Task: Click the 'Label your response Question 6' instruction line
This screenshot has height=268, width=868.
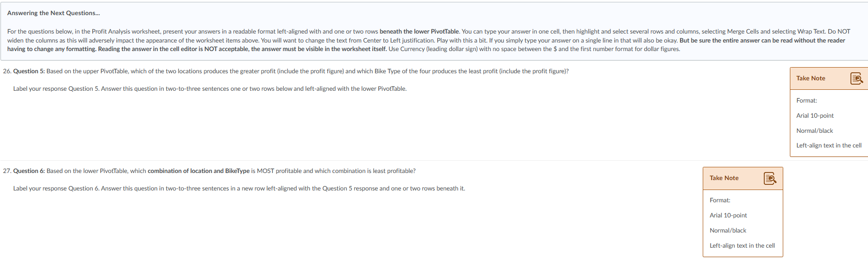Action: (x=239, y=189)
